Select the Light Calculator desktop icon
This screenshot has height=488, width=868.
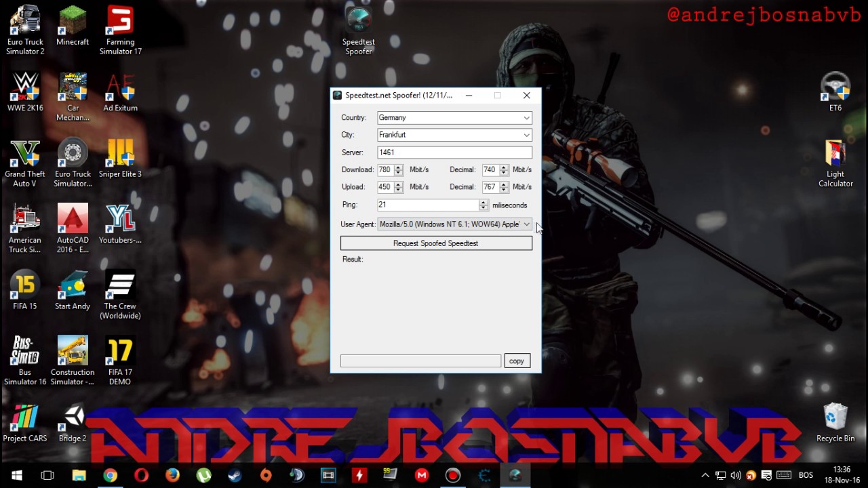835,163
